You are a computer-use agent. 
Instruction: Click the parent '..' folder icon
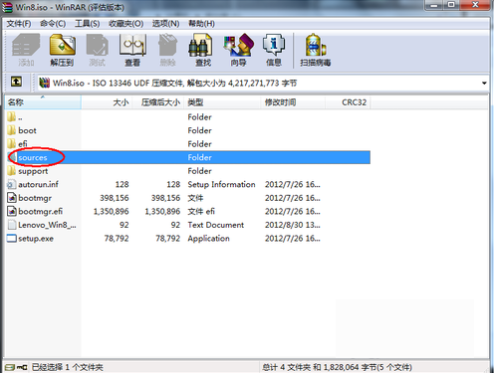coord(12,117)
